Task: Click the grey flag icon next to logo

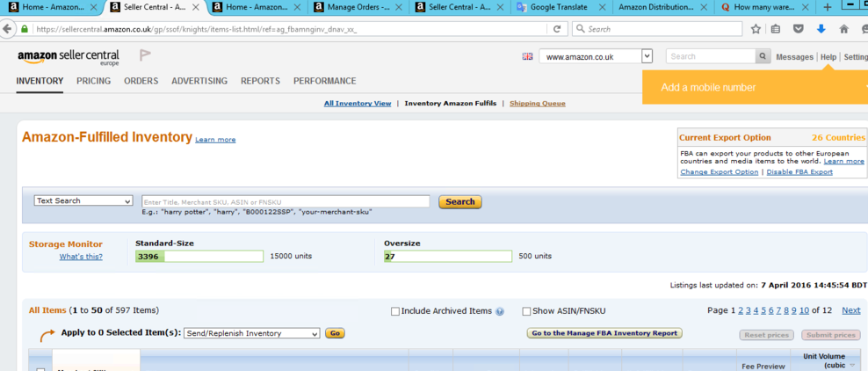Action: tap(145, 55)
